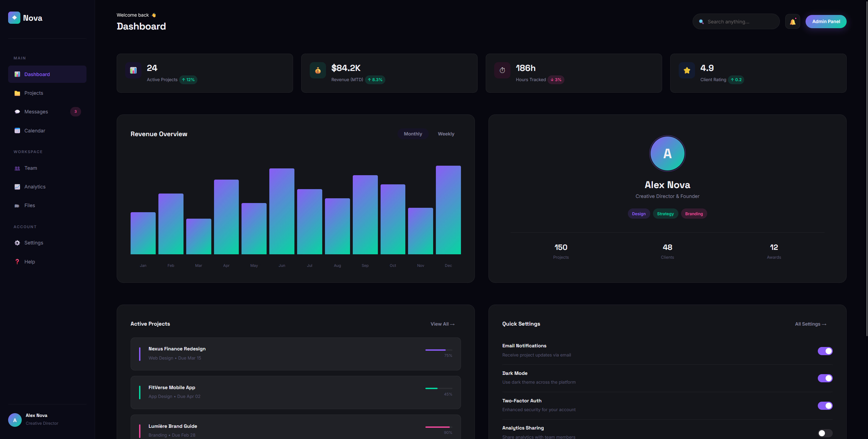Click the Hours Tracked stopwatch icon
868x439 pixels.
pyautogui.click(x=502, y=70)
